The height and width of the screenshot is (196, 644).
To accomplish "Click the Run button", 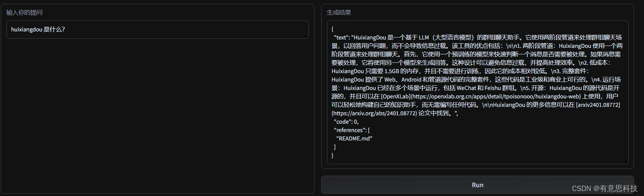I will click(477, 185).
